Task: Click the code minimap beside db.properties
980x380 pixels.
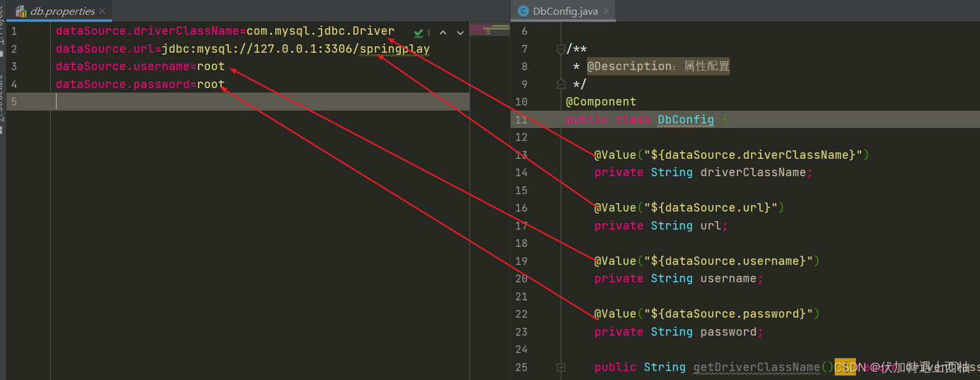Action: (490, 30)
